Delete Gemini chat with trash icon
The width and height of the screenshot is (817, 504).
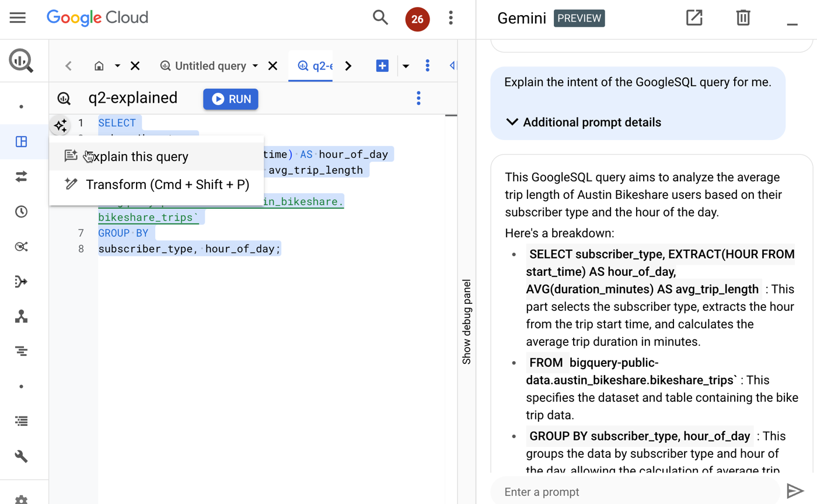(x=743, y=18)
